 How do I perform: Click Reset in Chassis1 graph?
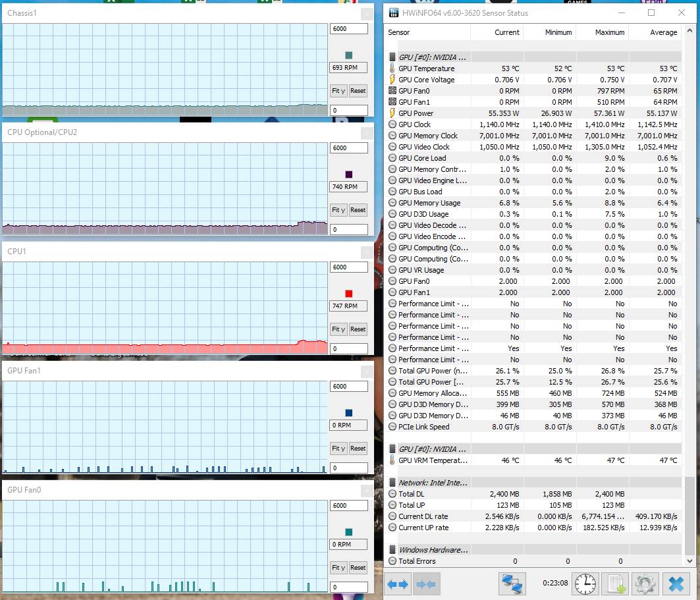[358, 91]
